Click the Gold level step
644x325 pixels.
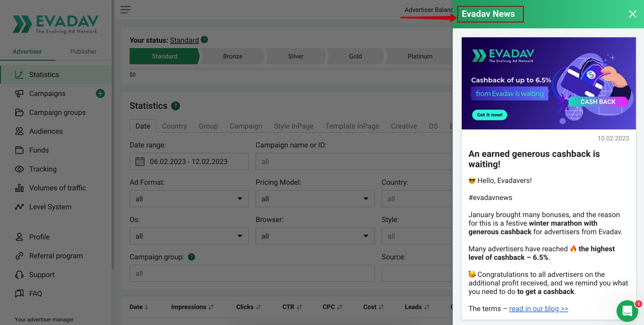(356, 56)
